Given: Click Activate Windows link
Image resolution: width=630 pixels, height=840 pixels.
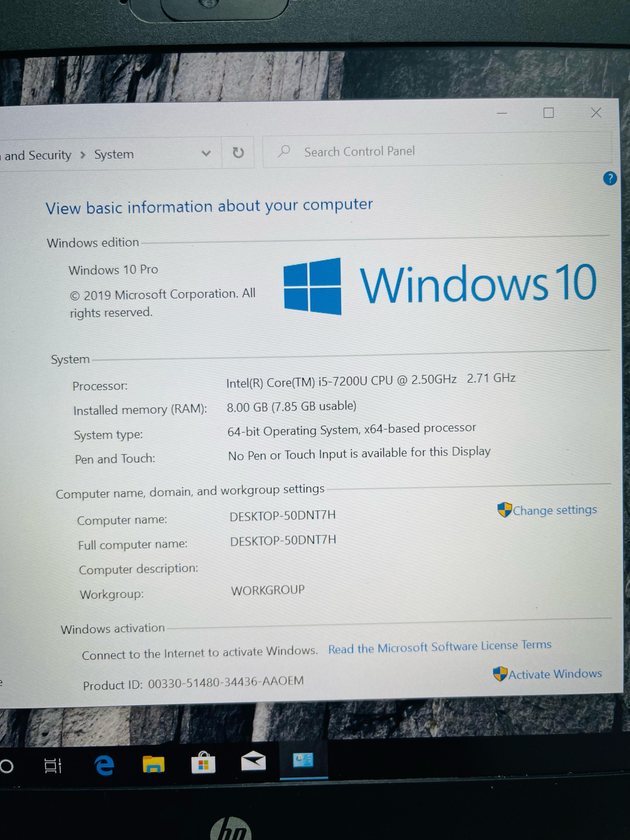Looking at the screenshot, I should (x=555, y=674).
